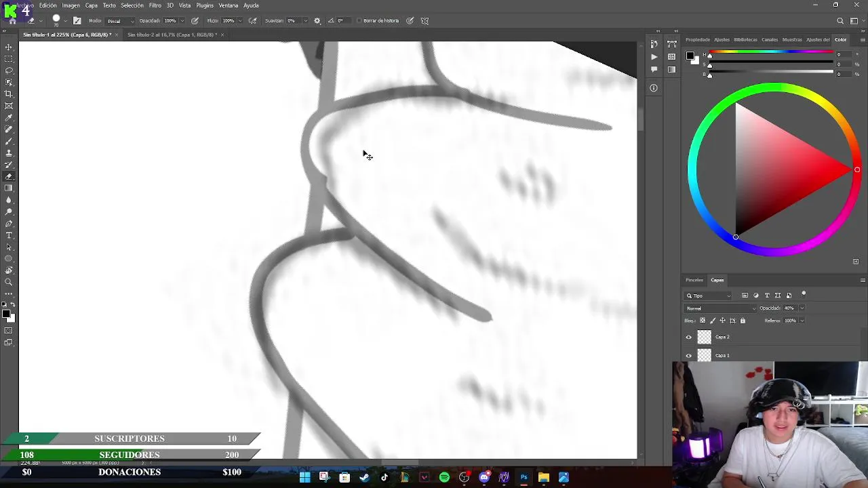Open smoothing options gear
The height and width of the screenshot is (488, 868).
click(x=317, y=21)
